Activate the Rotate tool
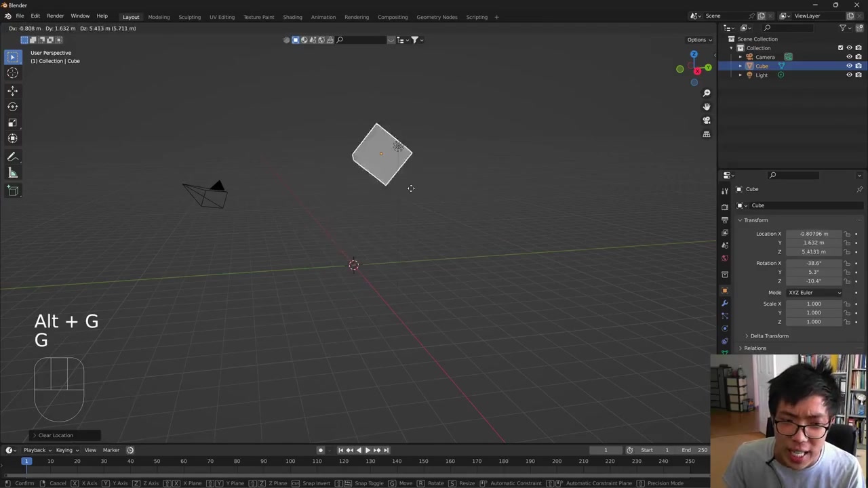 click(x=12, y=106)
